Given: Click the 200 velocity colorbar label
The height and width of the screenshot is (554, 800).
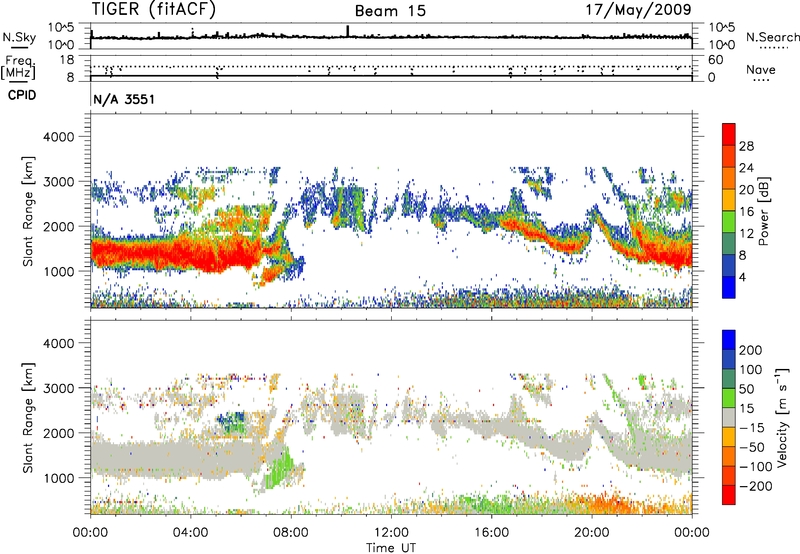Looking at the screenshot, I should 751,350.
